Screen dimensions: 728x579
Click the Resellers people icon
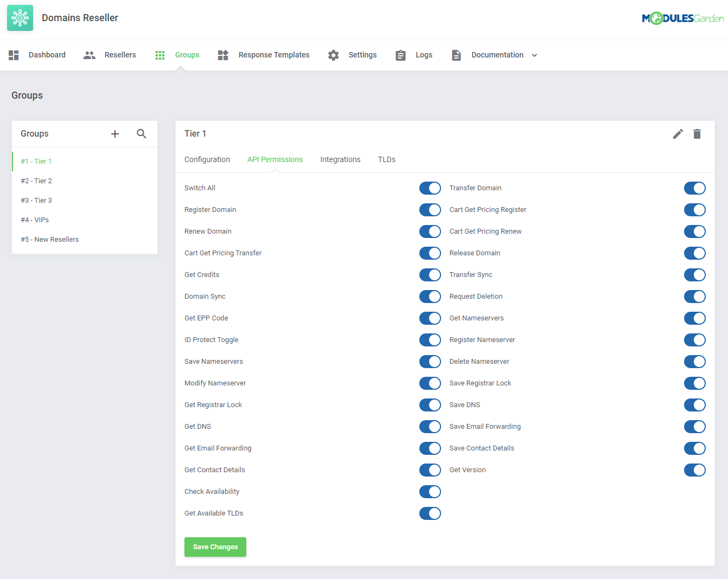point(90,55)
